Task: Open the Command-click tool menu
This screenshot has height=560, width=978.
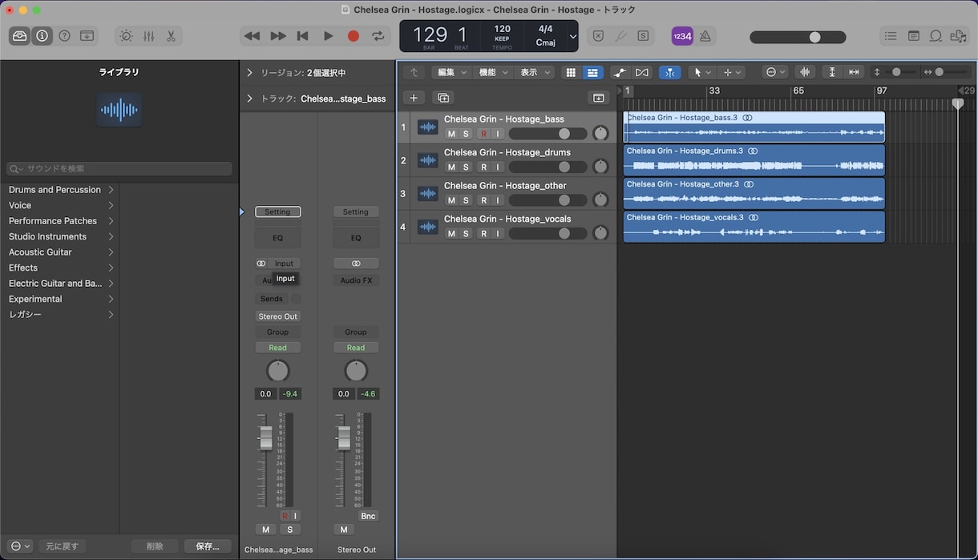Action: pos(732,72)
